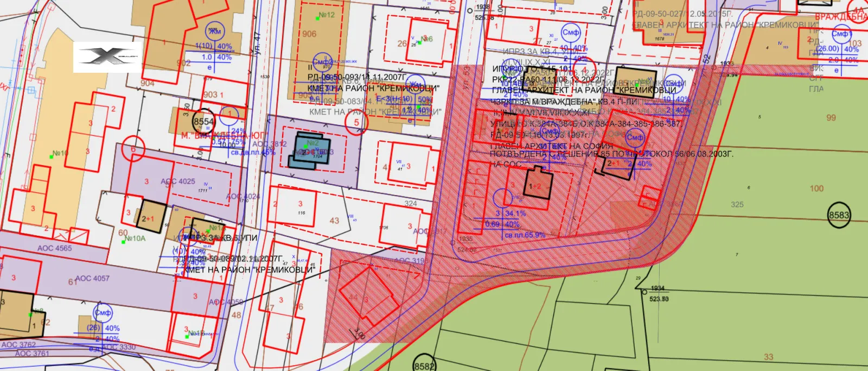Click the AOC 4057 parcel label
868x371 pixels.
[92, 278]
